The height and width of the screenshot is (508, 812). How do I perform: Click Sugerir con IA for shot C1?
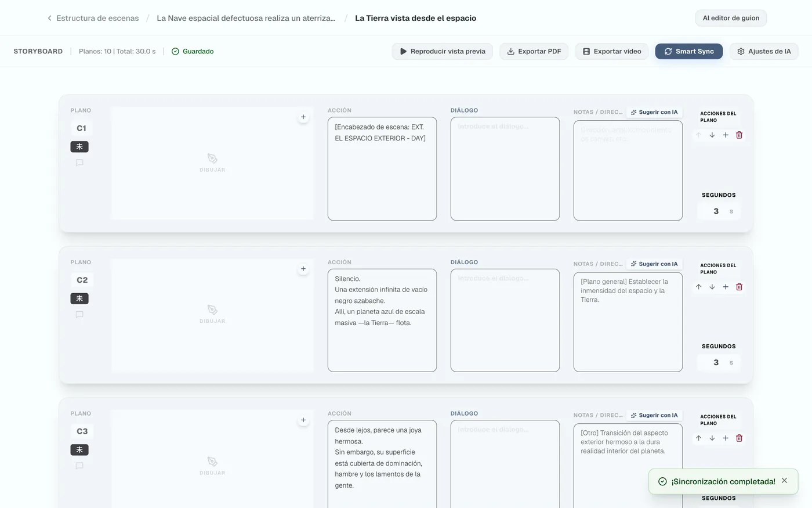click(654, 112)
